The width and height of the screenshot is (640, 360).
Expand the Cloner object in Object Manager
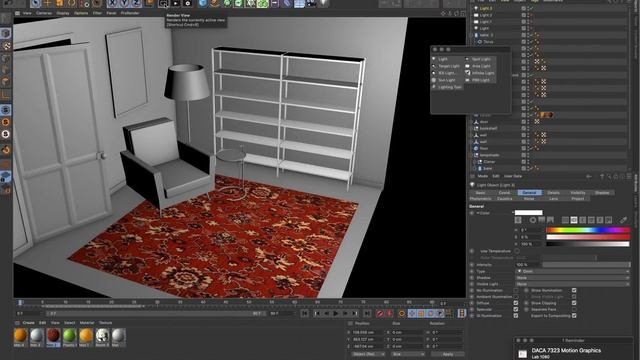(474, 162)
